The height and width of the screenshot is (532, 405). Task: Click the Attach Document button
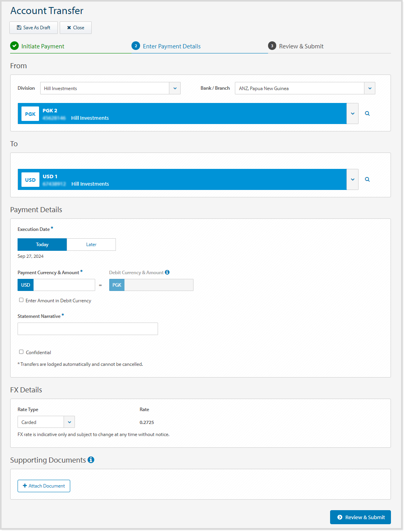coord(44,486)
